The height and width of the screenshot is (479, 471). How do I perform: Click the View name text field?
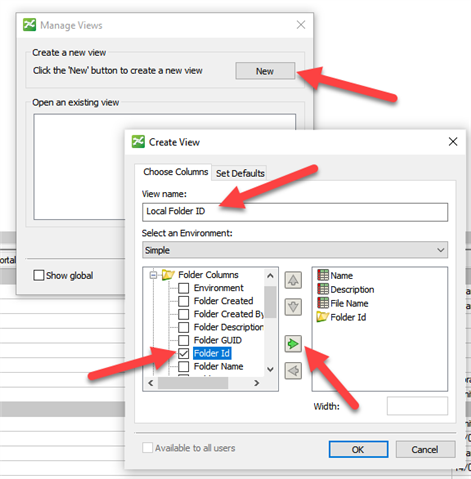tap(295, 212)
